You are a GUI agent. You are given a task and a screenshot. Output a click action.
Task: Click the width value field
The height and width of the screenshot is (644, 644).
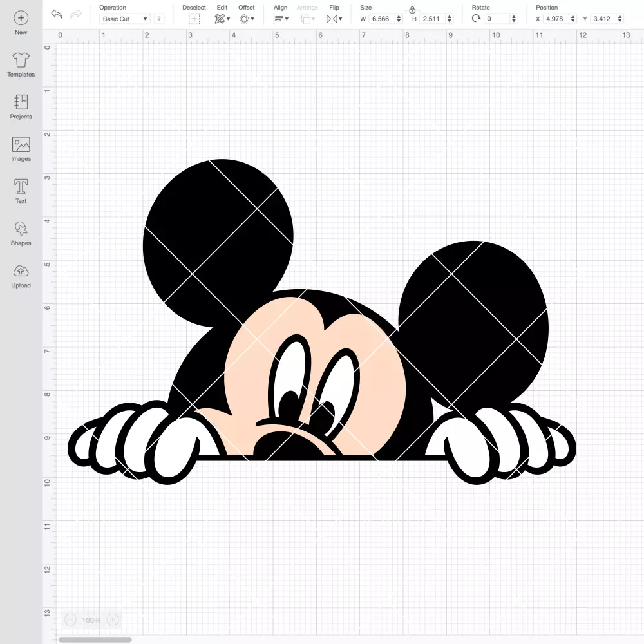click(x=381, y=19)
